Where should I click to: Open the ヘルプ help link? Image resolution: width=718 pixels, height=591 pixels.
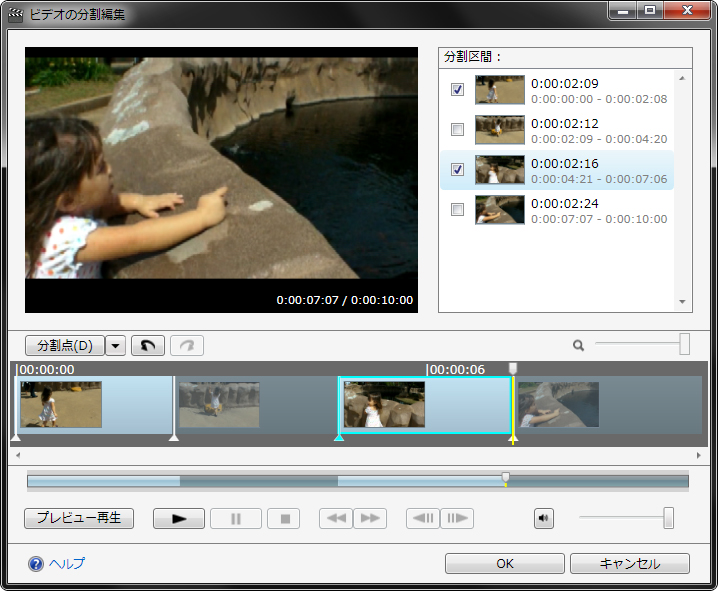tap(66, 564)
